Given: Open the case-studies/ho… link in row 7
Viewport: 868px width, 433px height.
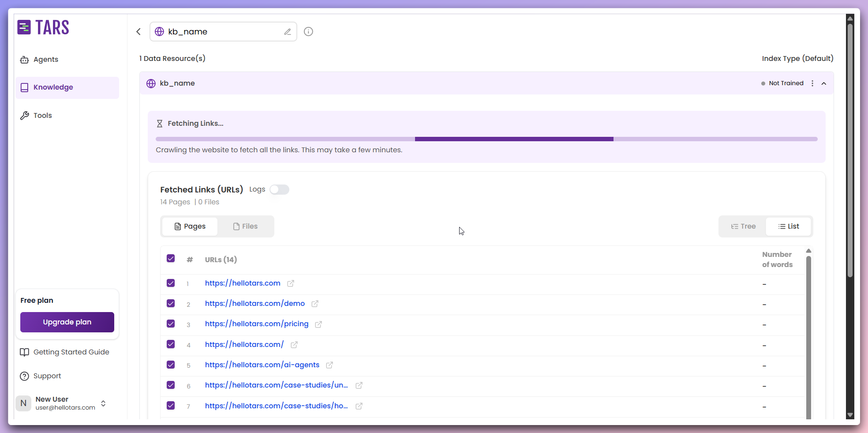Looking at the screenshot, I should pos(276,406).
